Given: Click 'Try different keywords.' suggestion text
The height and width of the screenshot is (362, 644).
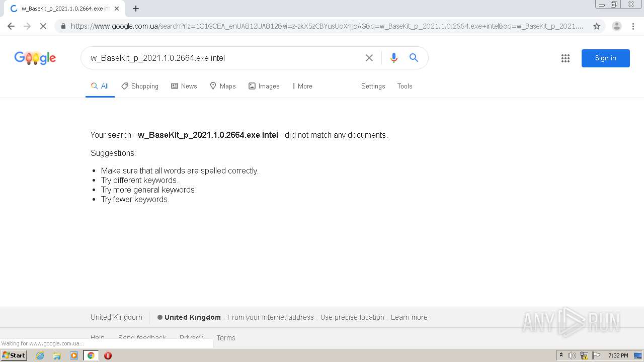Looking at the screenshot, I should coord(140,180).
